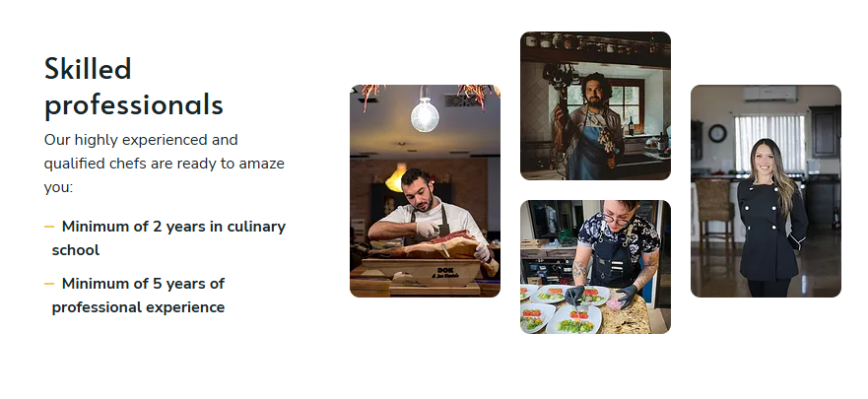Select 'Minimum of 2 years in culinary school' item
Image resolution: width=868 pixels, height=399 pixels.
(165, 238)
